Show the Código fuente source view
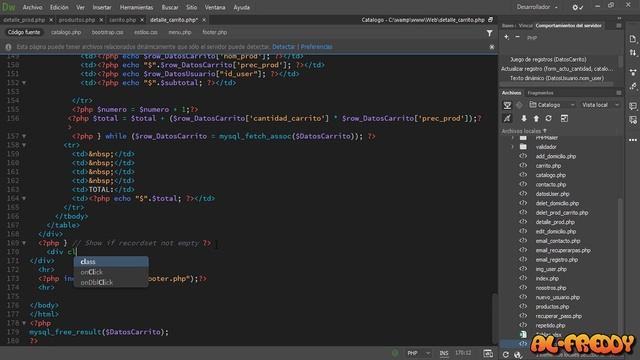640x360 pixels. [x=24, y=32]
